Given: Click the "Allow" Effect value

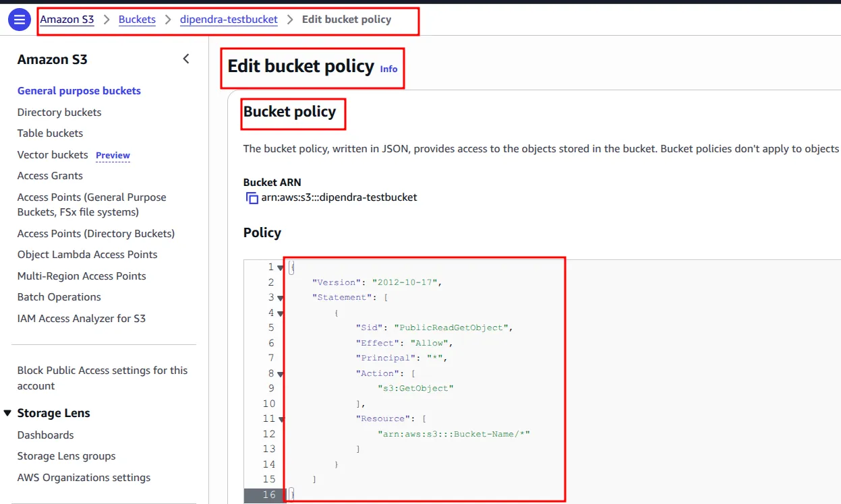Looking at the screenshot, I should (x=431, y=343).
